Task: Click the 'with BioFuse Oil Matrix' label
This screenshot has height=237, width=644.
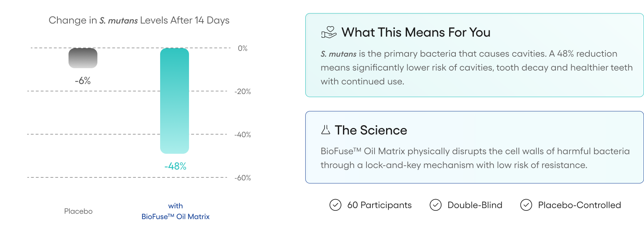Action: pos(176,211)
